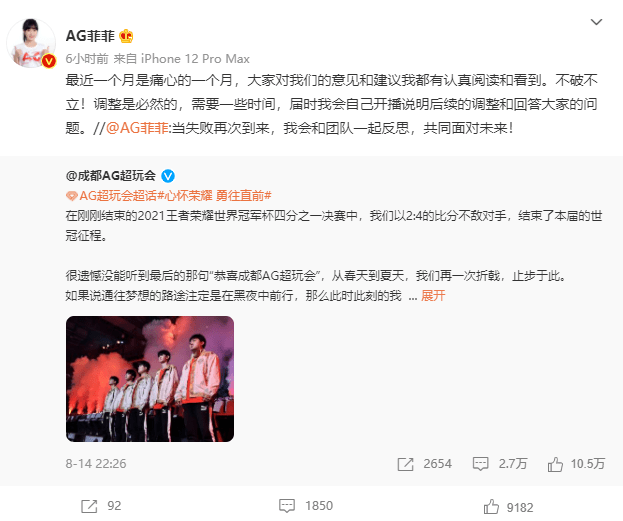Like this post showing 9182 likes

tap(508, 507)
